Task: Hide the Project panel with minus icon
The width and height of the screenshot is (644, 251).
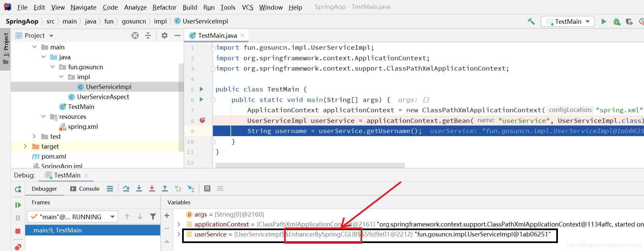Action: click(x=177, y=35)
